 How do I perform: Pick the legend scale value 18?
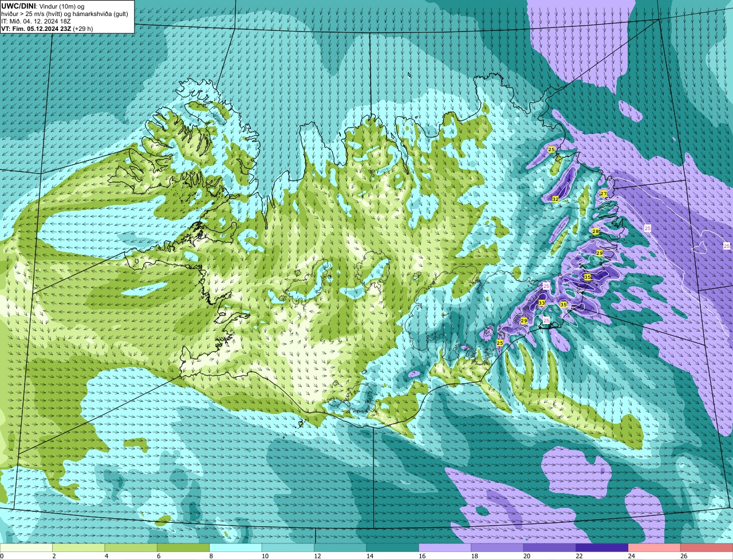(x=474, y=556)
